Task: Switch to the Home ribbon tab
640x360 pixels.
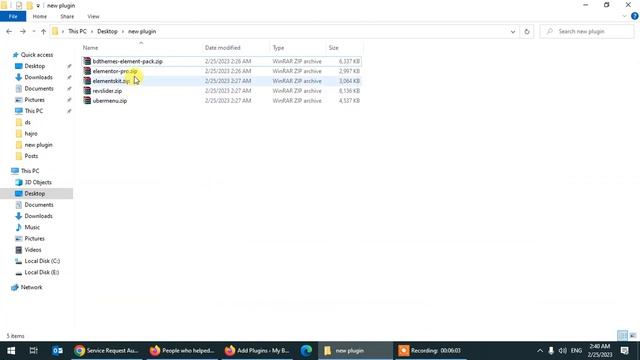Action: [40, 16]
